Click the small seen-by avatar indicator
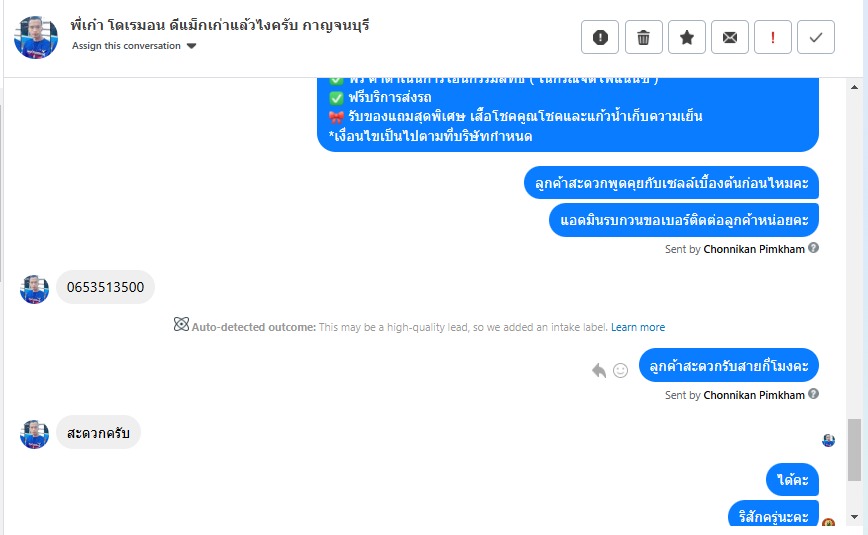Screen dimensions: 868x535 (x=828, y=440)
